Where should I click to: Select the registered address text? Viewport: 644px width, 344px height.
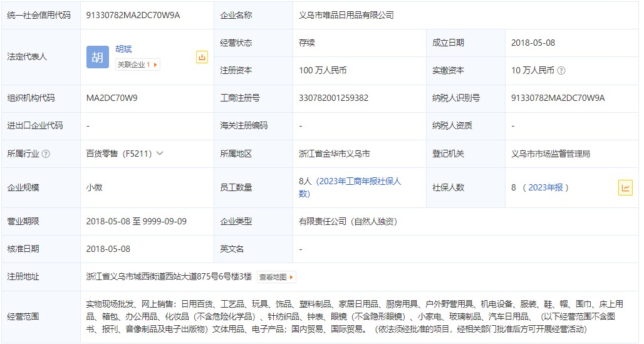(169, 276)
